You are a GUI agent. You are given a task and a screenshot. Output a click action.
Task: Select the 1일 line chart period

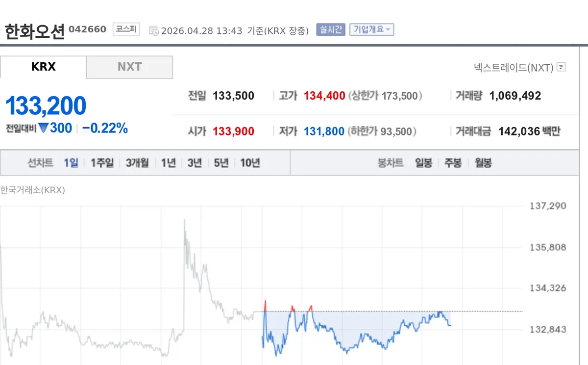click(71, 163)
